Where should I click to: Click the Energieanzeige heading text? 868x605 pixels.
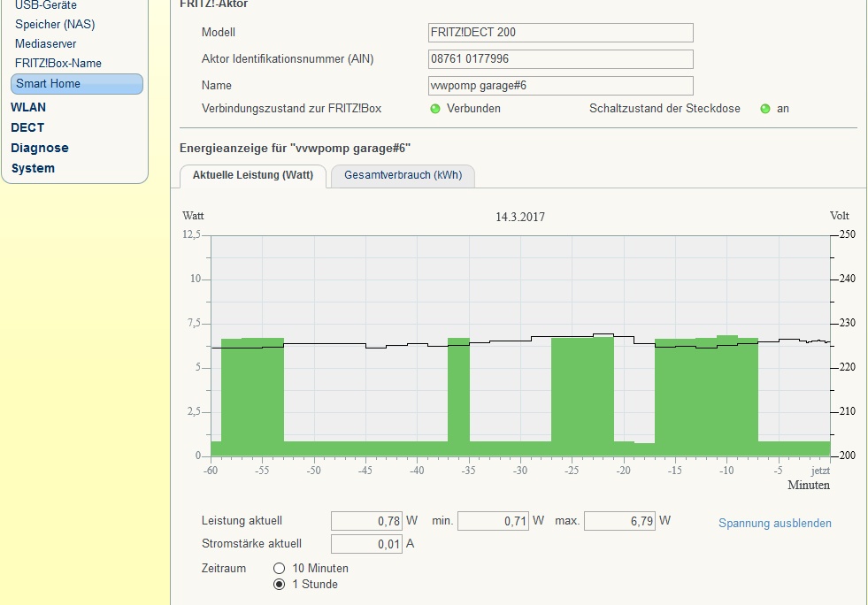(x=295, y=149)
